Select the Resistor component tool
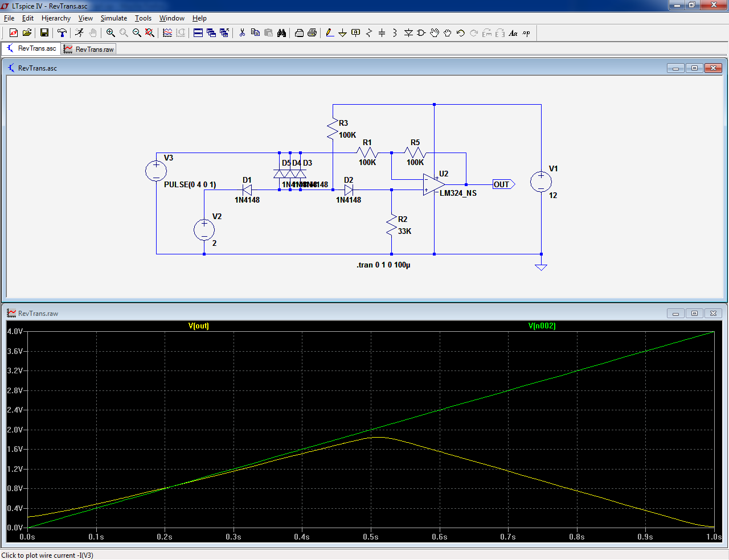 coord(368,33)
